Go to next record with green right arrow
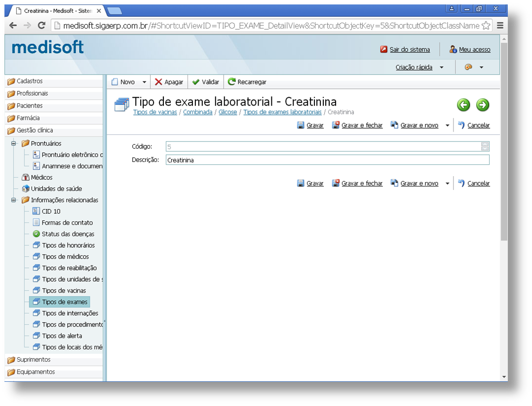This screenshot has height=406, width=532. click(483, 105)
